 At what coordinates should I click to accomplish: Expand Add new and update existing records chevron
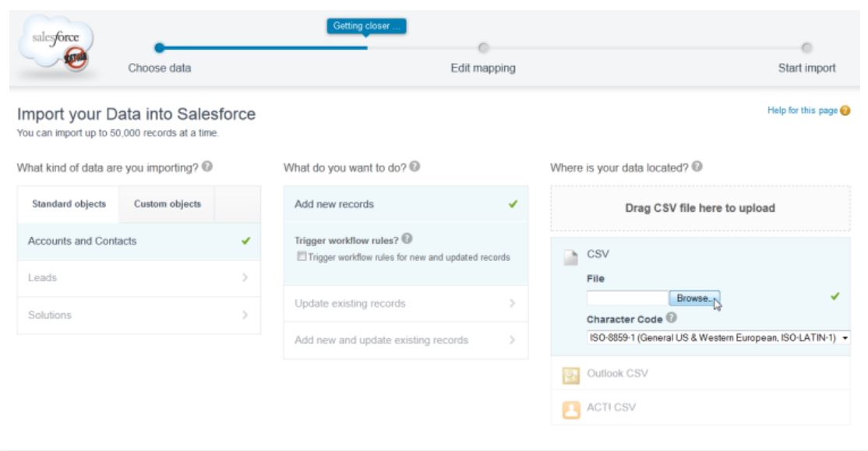coord(512,340)
